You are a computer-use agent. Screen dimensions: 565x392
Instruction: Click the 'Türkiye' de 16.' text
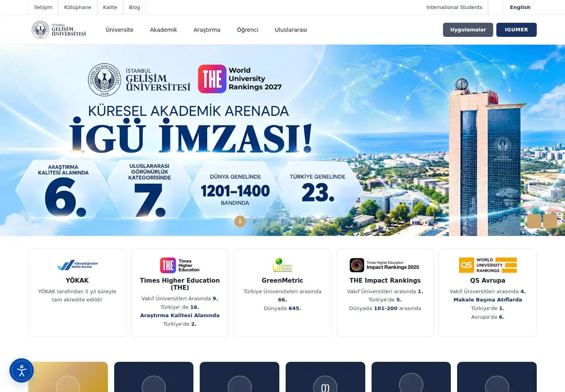180,307
